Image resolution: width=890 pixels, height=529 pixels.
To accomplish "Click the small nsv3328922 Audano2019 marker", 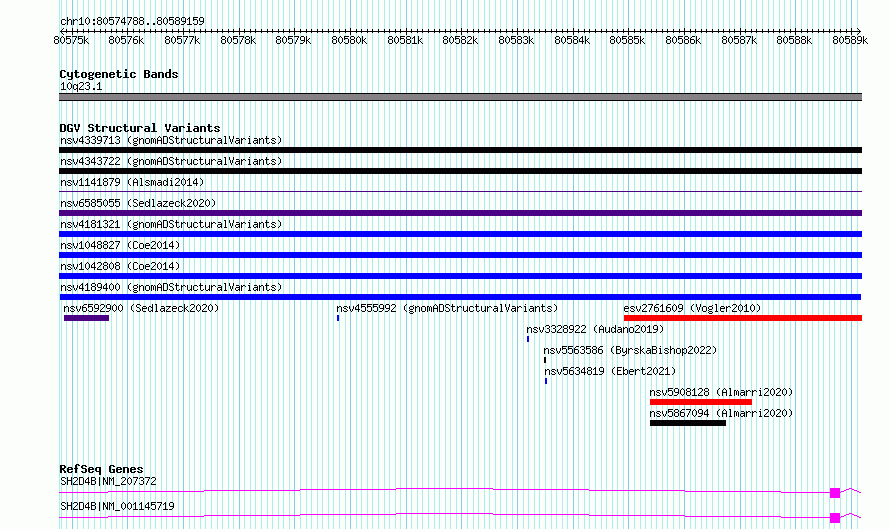I will [528, 339].
